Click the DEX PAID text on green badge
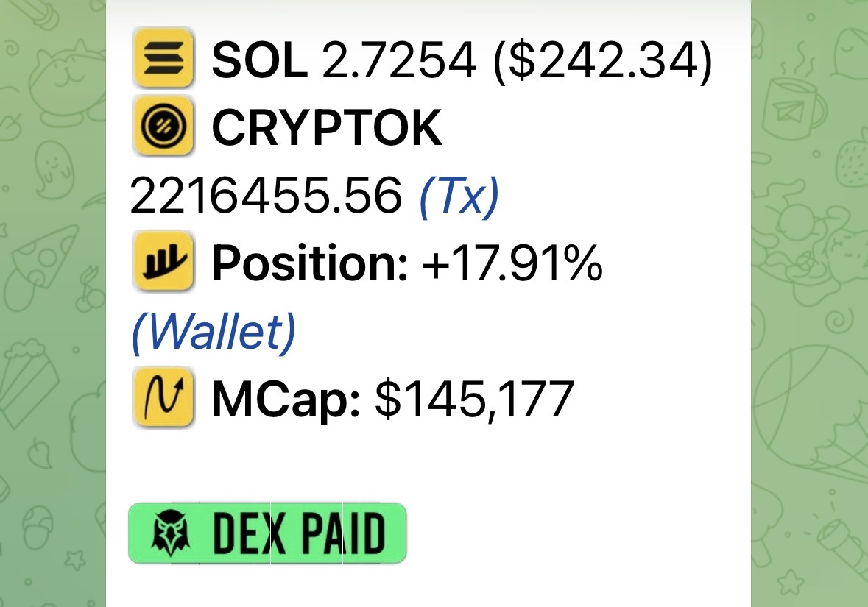The height and width of the screenshot is (607, 868). (x=299, y=533)
